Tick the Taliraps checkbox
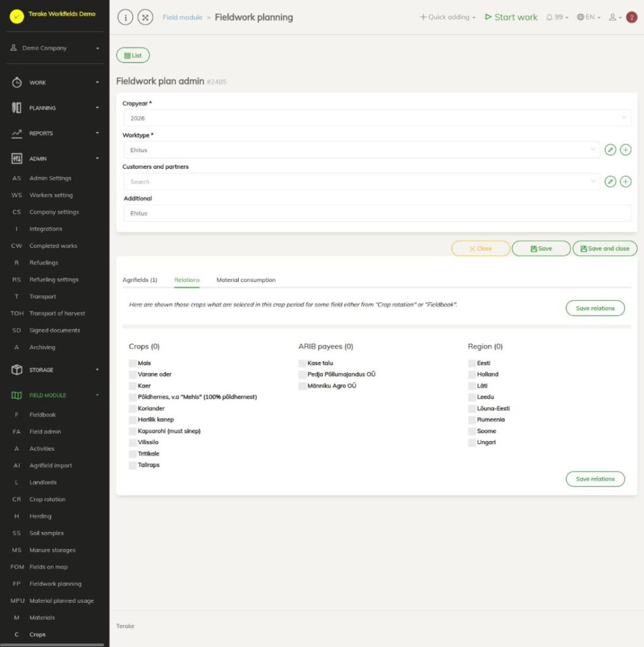 [x=133, y=465]
